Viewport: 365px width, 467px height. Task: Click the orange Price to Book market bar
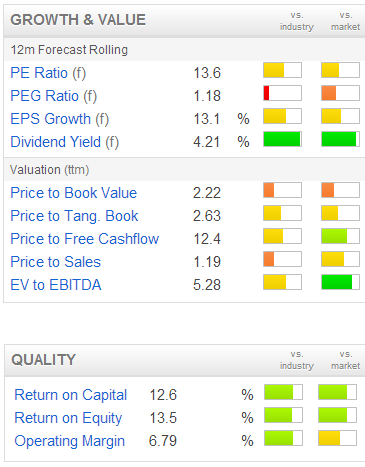click(x=340, y=190)
